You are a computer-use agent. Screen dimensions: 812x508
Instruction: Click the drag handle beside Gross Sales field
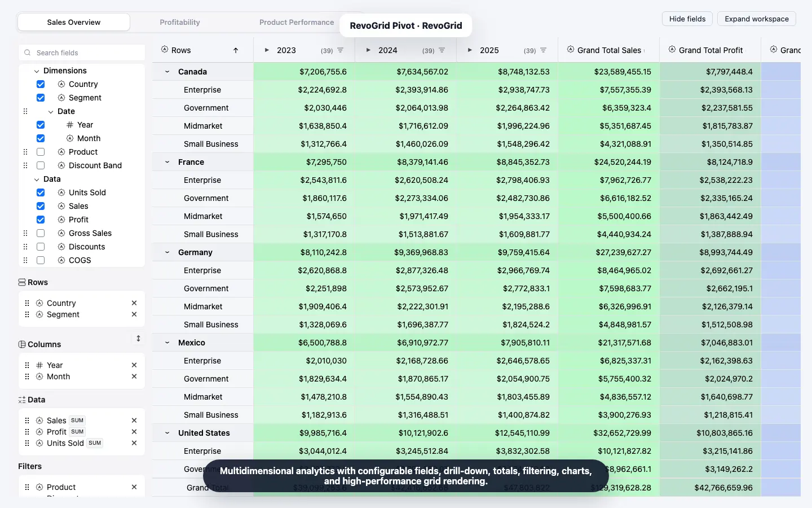click(25, 233)
